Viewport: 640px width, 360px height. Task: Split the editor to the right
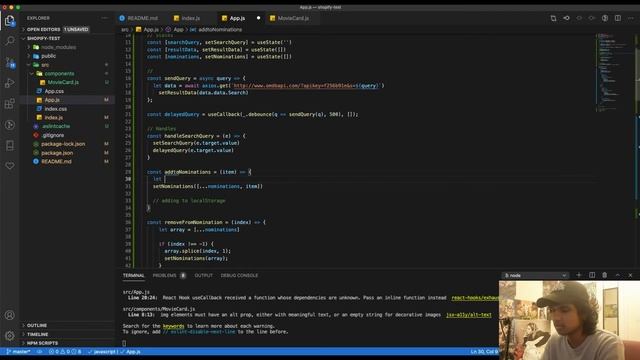pos(618,18)
